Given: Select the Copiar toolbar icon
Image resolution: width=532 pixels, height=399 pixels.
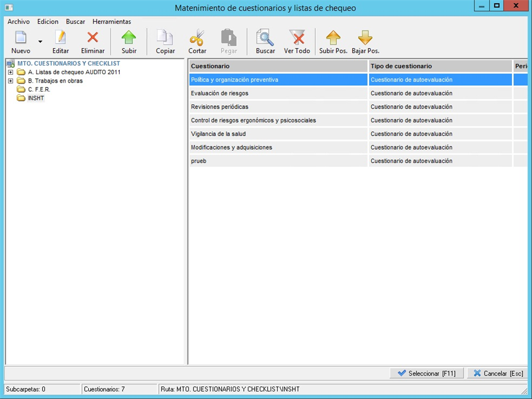Looking at the screenshot, I should coord(165,38).
